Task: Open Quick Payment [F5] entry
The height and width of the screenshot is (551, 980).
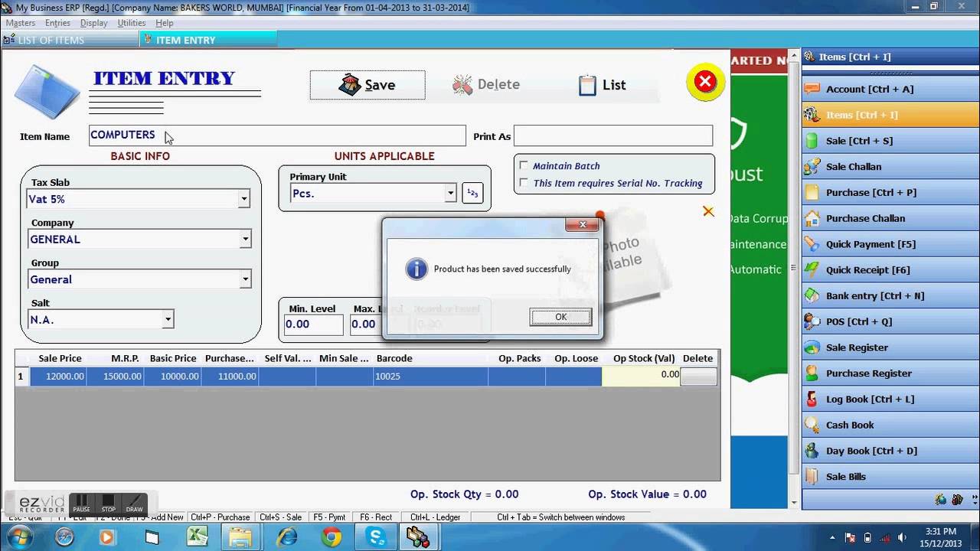Action: [890, 244]
